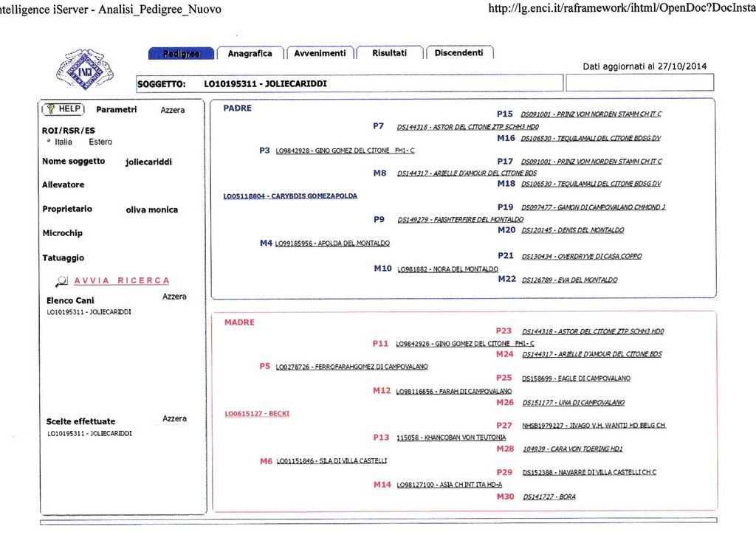756x546 pixels.
Task: View the Discendenti tab
Action: tap(459, 52)
